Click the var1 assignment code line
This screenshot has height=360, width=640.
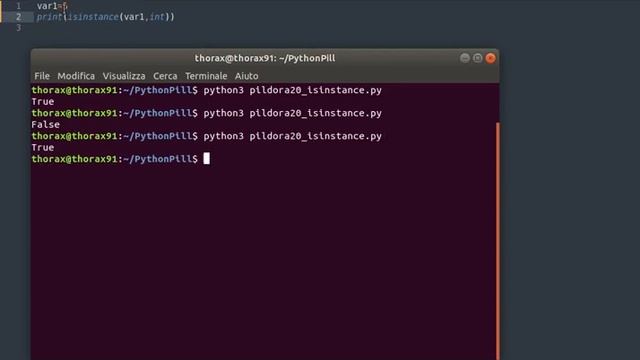[x=52, y=6]
